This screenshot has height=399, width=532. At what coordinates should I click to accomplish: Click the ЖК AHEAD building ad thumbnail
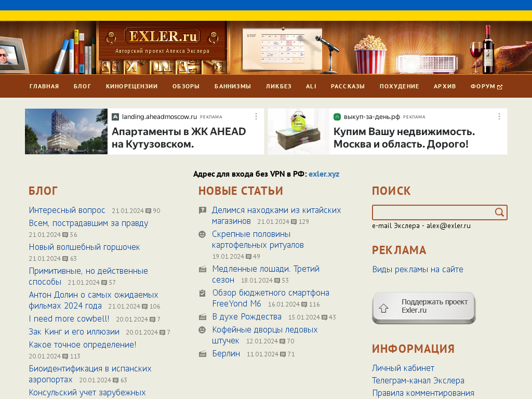pyautogui.click(x=66, y=131)
